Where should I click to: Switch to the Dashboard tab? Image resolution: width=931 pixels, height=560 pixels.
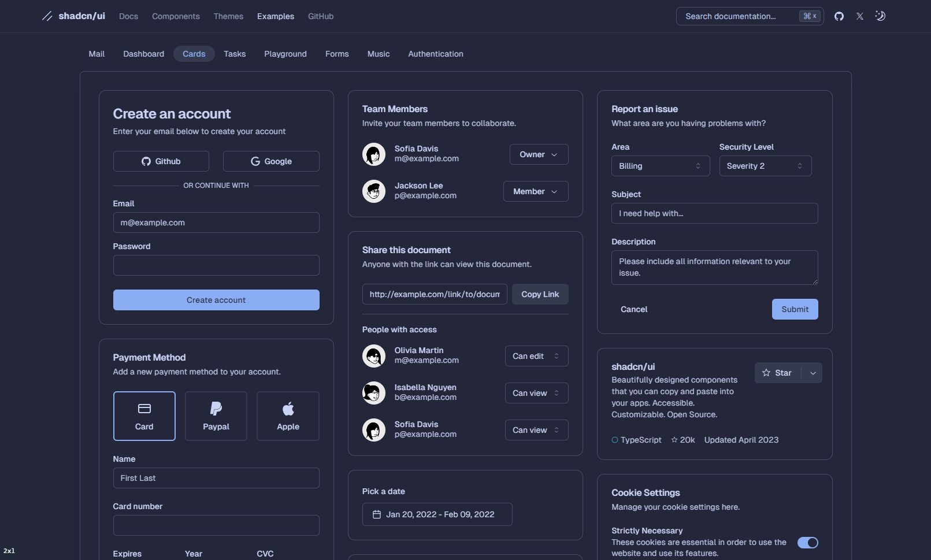pyautogui.click(x=143, y=54)
